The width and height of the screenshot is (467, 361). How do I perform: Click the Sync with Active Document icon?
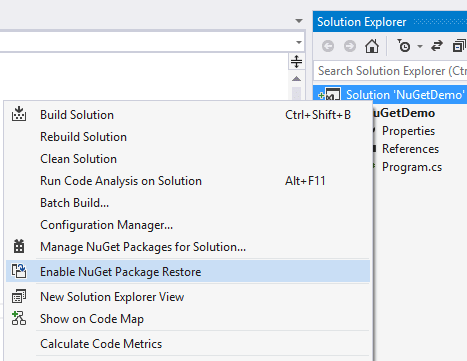pyautogui.click(x=437, y=46)
